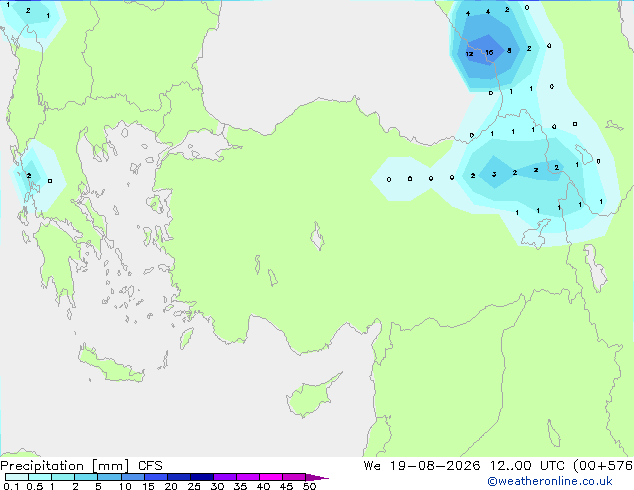Pick the 1–2 mm legend color swatch
This screenshot has width=634, height=490.
[63, 477]
